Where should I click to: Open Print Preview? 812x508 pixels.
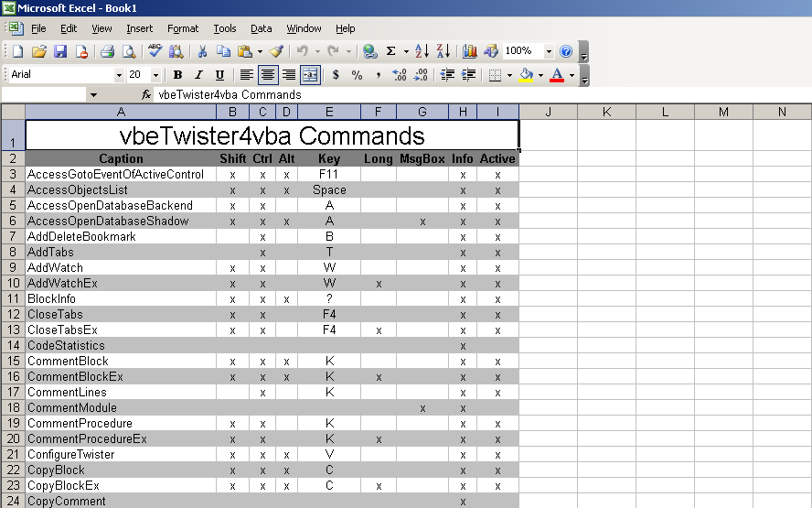(128, 51)
